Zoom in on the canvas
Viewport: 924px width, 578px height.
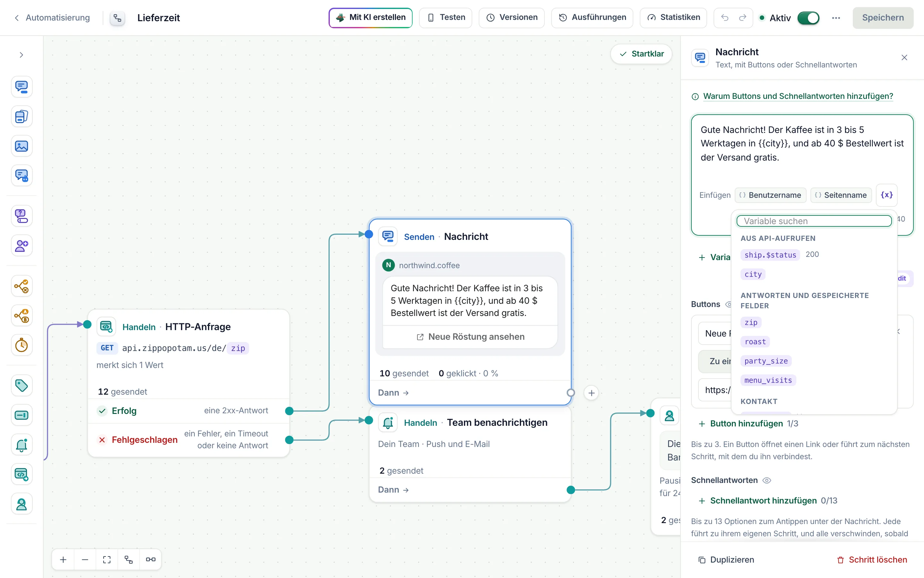pyautogui.click(x=64, y=560)
